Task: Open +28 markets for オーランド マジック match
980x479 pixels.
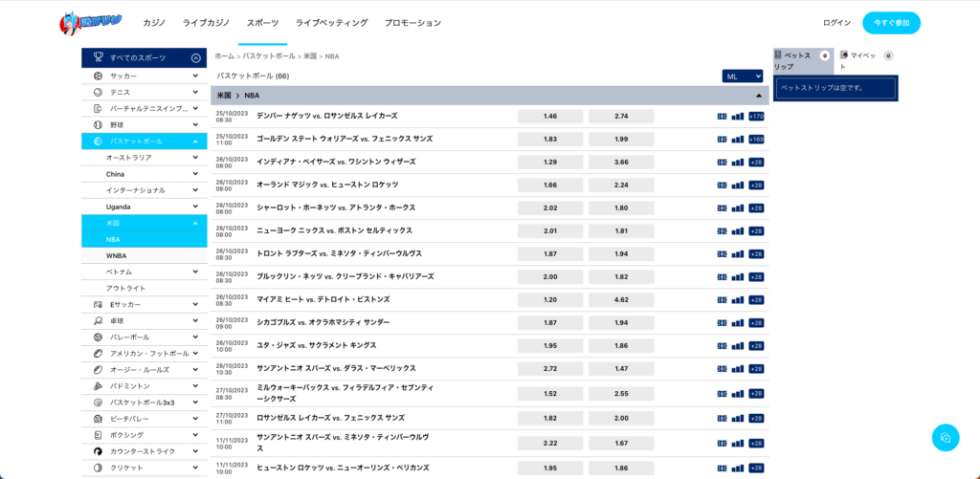Action: (x=756, y=185)
